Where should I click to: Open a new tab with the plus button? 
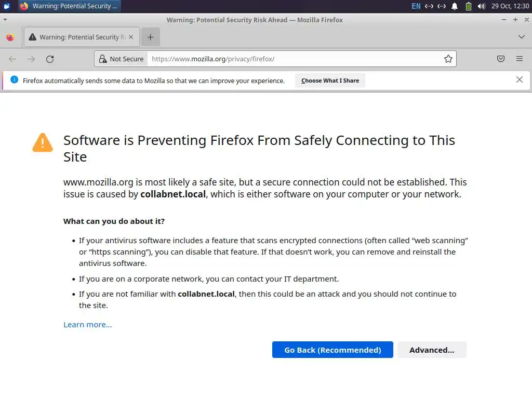(x=151, y=37)
